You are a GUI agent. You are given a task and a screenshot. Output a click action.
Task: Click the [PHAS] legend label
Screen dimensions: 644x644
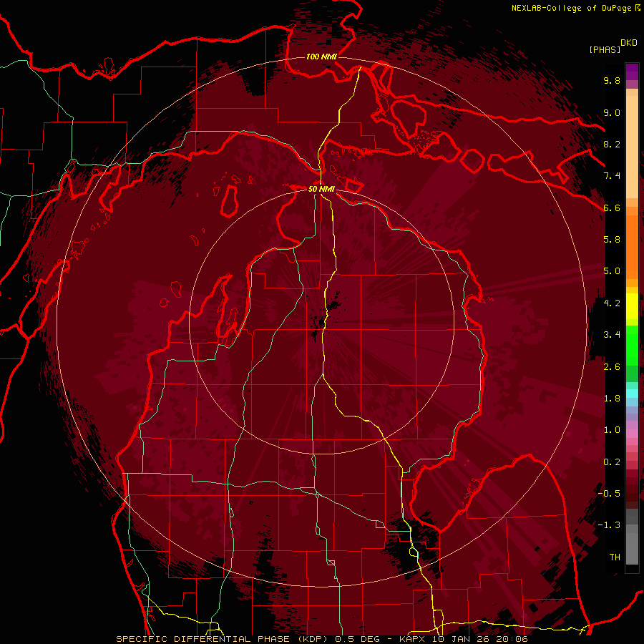point(605,50)
